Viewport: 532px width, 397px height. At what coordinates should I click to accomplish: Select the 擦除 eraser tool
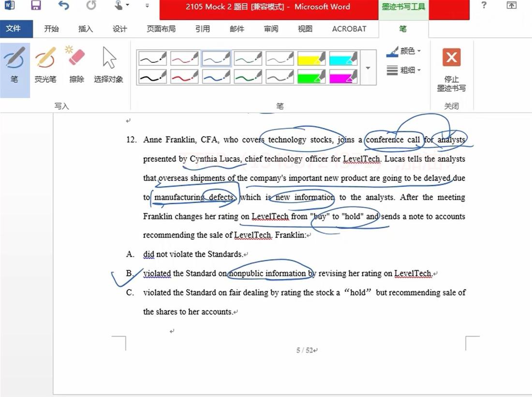tap(76, 65)
